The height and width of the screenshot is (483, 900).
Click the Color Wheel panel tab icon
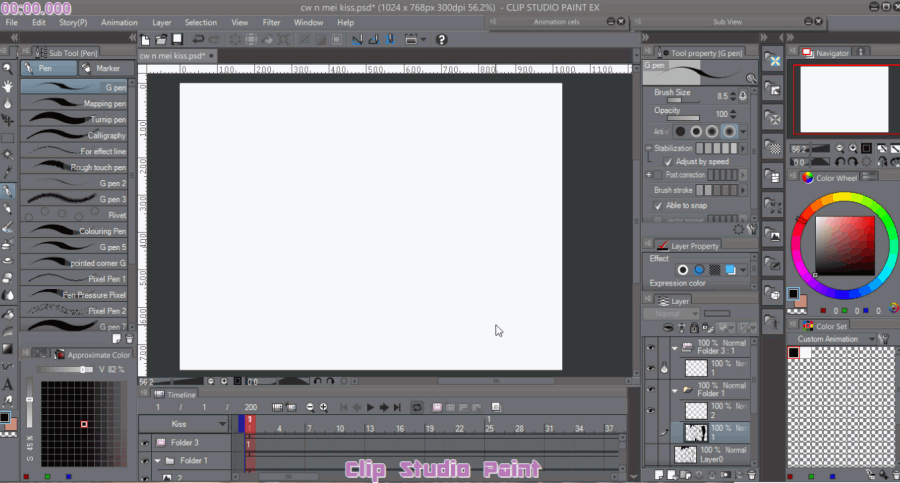pos(808,178)
